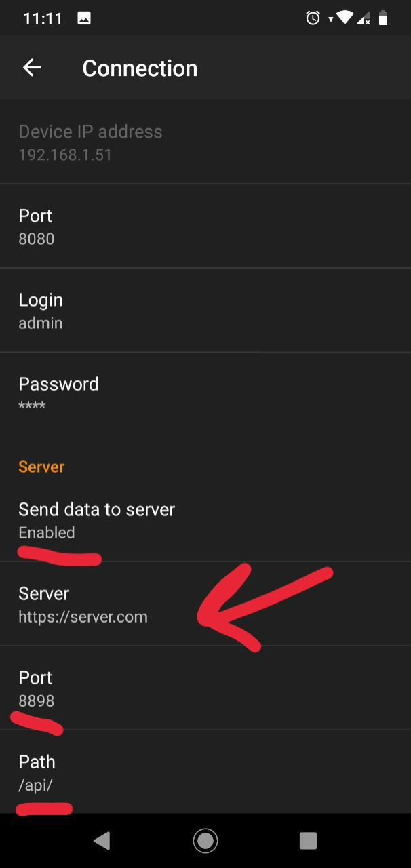This screenshot has width=411, height=868.
Task: Toggle the Send data to server setting
Action: click(x=206, y=520)
